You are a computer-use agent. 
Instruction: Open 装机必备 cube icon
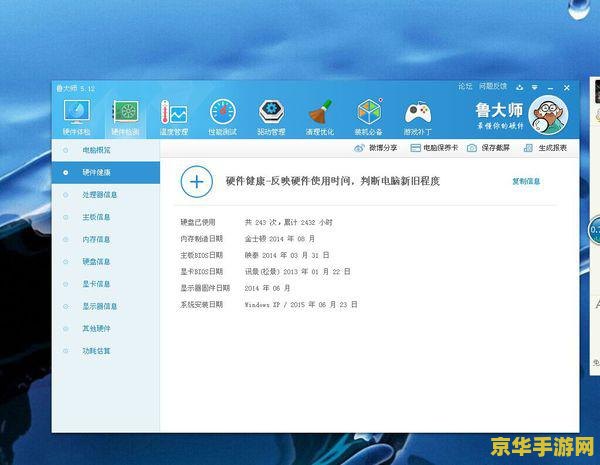coord(369,111)
